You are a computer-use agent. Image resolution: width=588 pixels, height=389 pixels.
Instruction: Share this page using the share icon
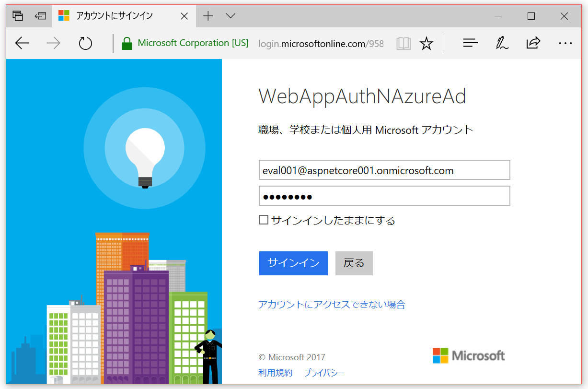tap(533, 43)
